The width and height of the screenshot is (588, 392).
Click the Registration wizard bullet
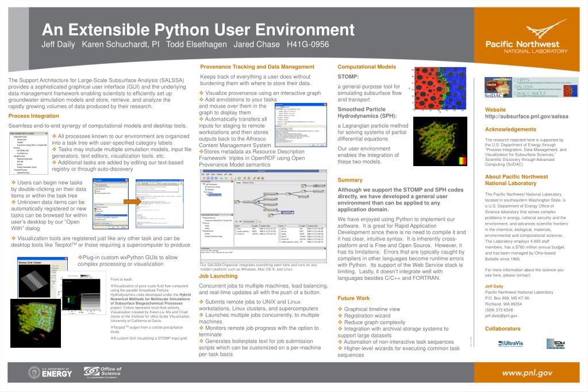364,316
